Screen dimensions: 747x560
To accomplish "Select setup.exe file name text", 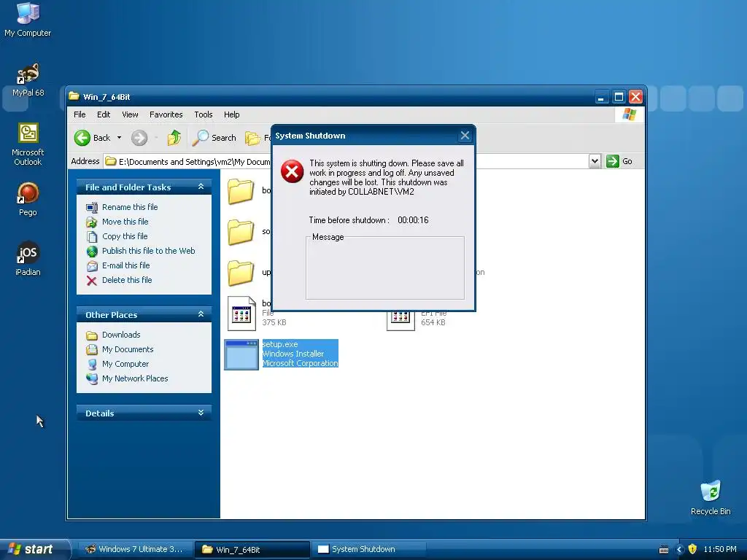I will pyautogui.click(x=280, y=344).
